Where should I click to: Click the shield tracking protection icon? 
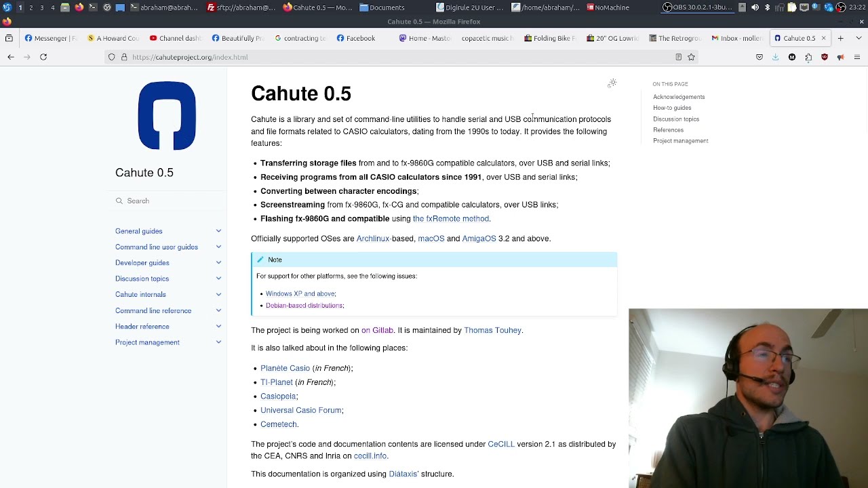[112, 57]
